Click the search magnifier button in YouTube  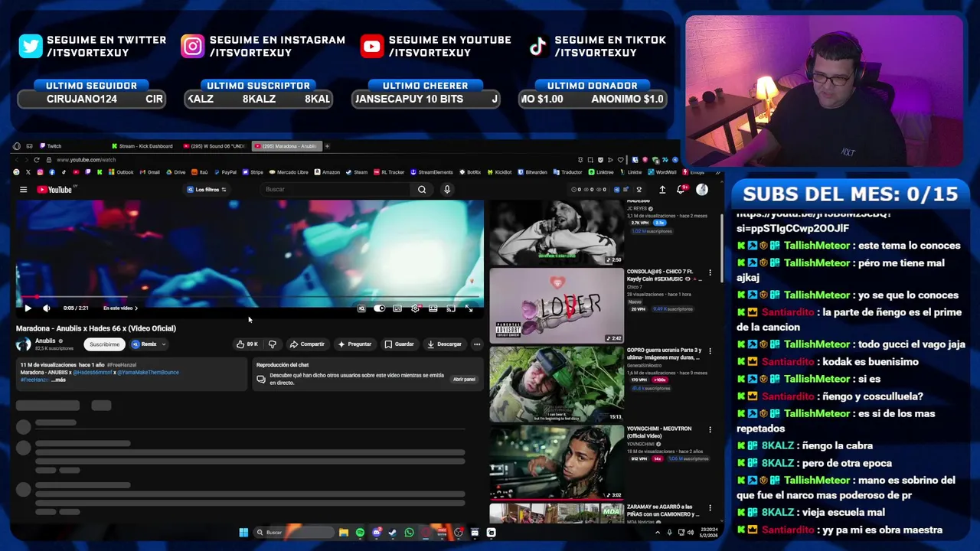(x=422, y=190)
